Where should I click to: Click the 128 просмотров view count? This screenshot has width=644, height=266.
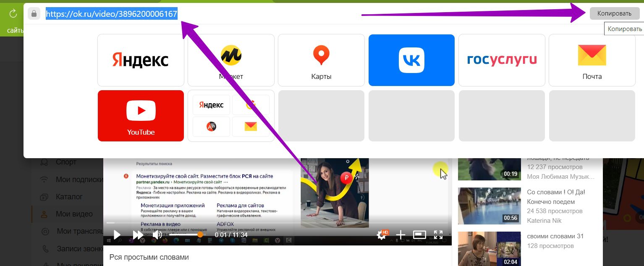(550, 246)
